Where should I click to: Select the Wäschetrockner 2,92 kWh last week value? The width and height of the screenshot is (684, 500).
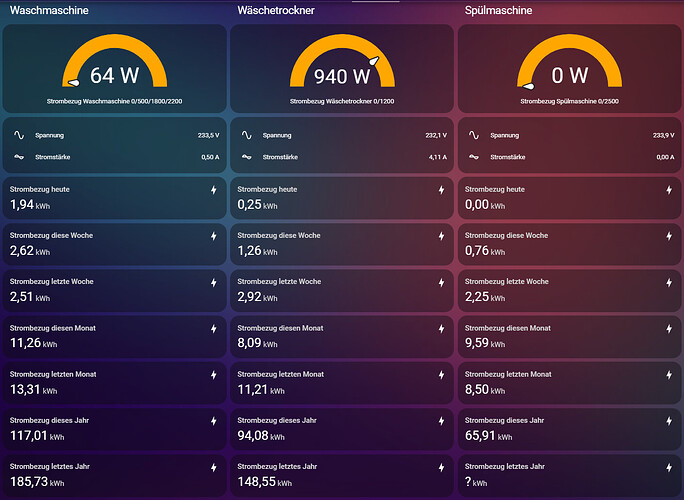pyautogui.click(x=257, y=297)
